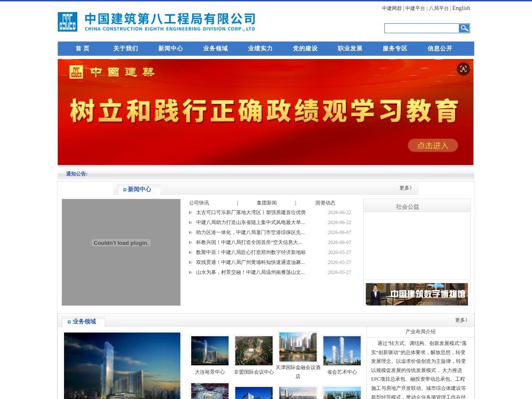Click the 省会艺术中心 thumbnail
The height and width of the screenshot is (399, 532).
[342, 351]
